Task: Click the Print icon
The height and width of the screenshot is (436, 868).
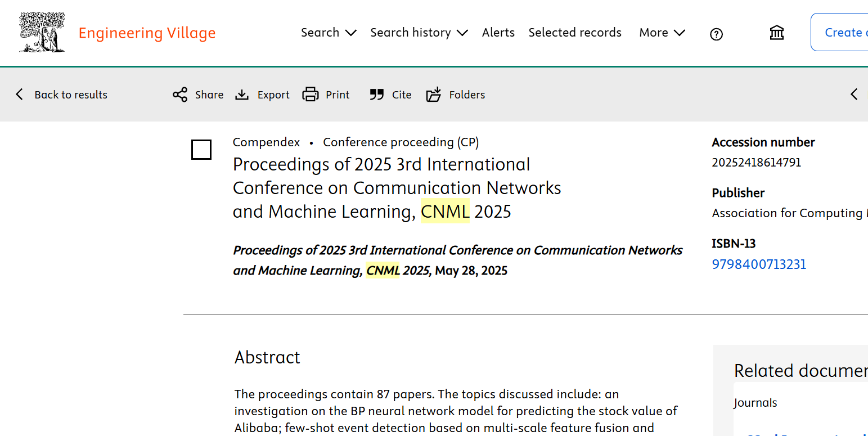Action: pyautogui.click(x=311, y=95)
